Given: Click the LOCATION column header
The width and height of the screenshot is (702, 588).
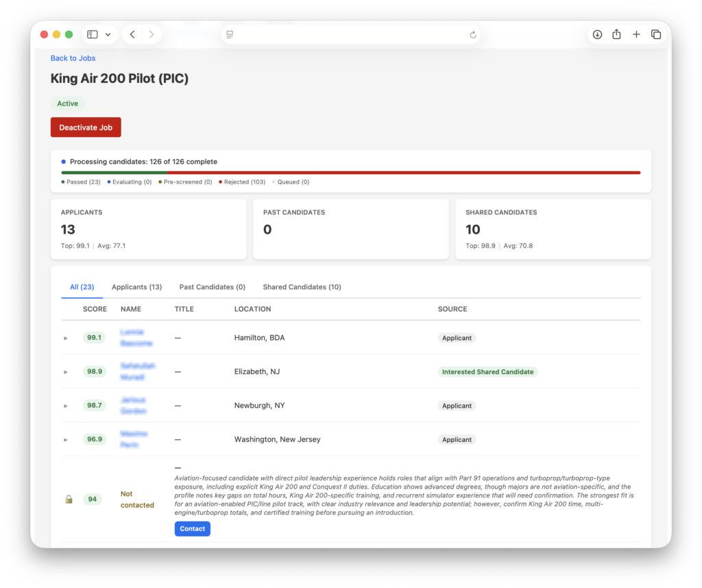Looking at the screenshot, I should click(252, 309).
